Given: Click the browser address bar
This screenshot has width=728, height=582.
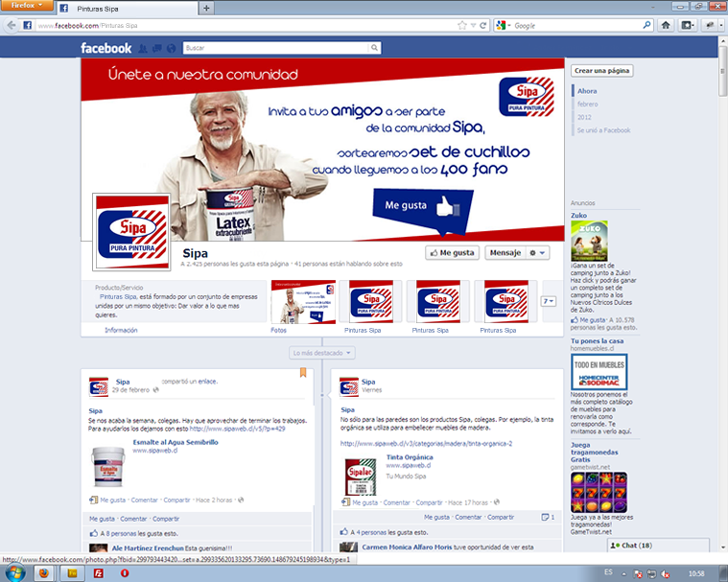Looking at the screenshot, I should click(247, 26).
